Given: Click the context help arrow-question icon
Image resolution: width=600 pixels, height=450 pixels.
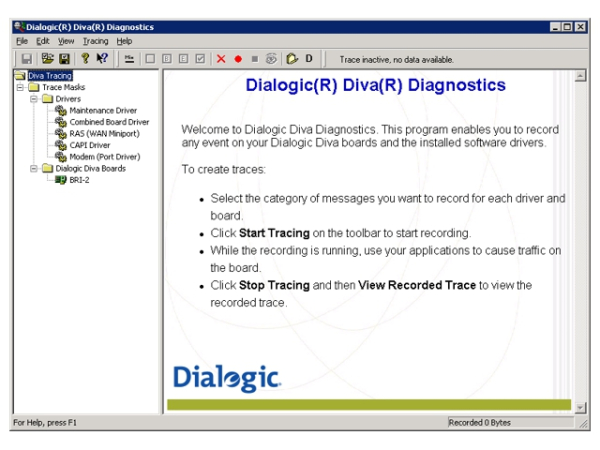Looking at the screenshot, I should click(102, 59).
